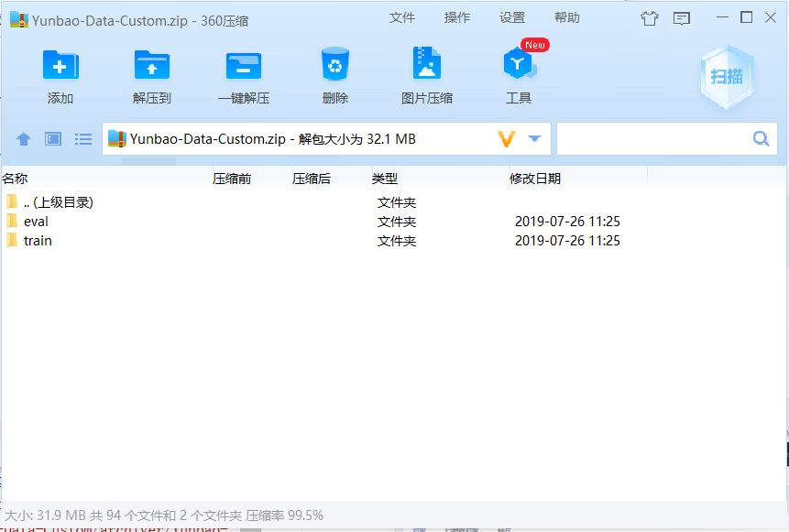Open the address bar path dropdown arrow
Viewport: 789px width, 532px height.
(x=534, y=138)
